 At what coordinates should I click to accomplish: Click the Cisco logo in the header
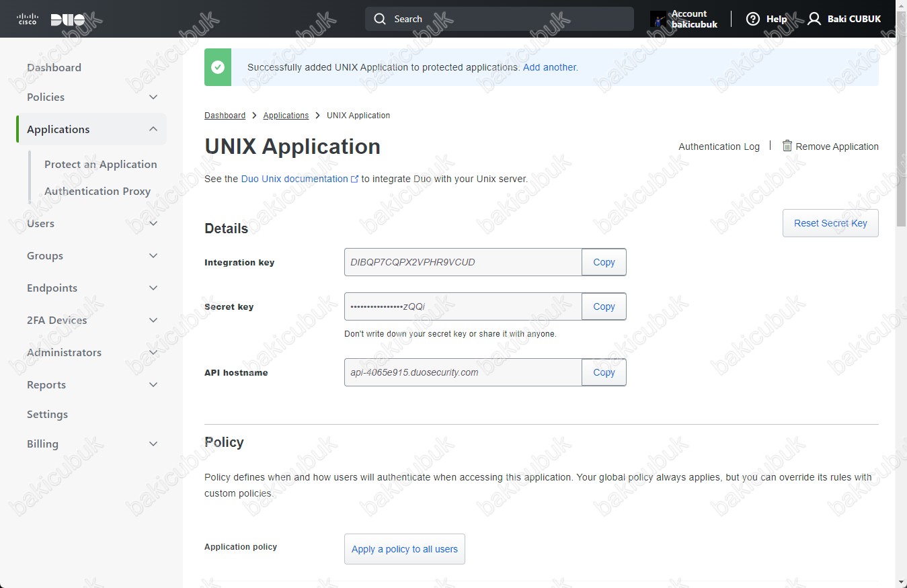(x=28, y=19)
